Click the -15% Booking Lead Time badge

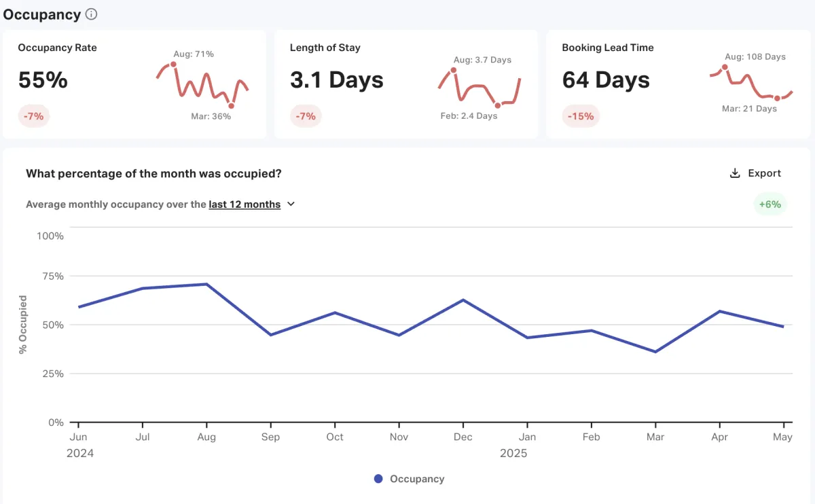coord(580,116)
